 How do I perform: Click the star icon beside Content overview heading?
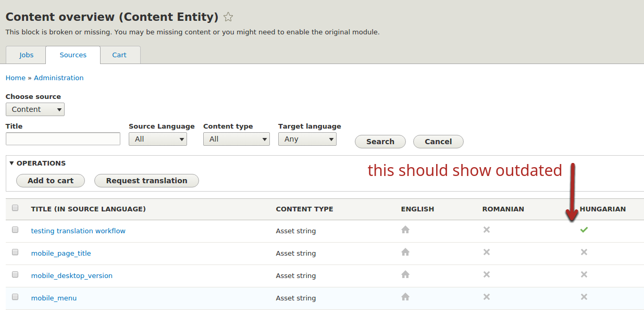click(228, 17)
